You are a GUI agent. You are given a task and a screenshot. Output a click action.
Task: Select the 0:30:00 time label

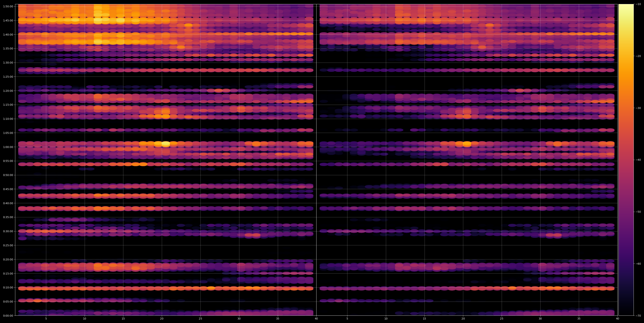click(x=8, y=231)
